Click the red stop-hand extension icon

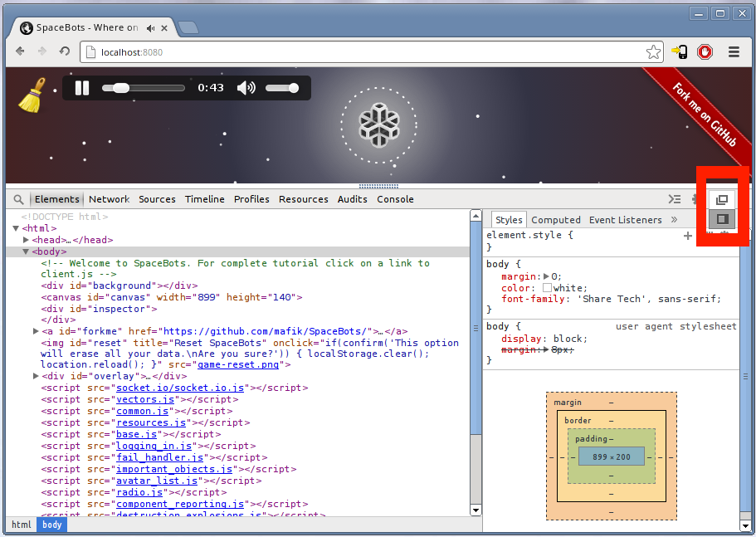[705, 52]
